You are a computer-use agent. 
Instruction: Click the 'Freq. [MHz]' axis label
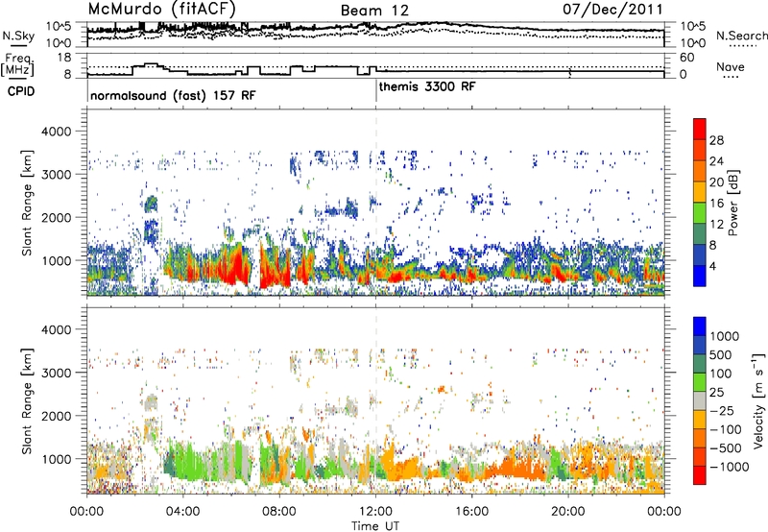pos(18,64)
